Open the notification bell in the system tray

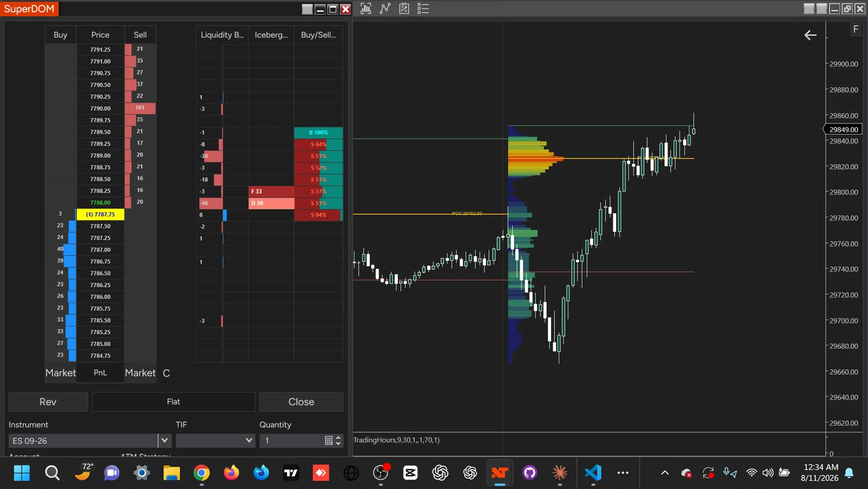849,473
